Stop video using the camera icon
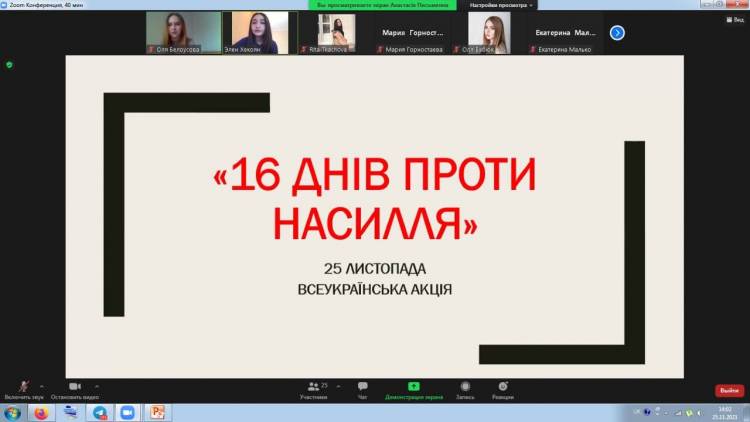 [74, 387]
